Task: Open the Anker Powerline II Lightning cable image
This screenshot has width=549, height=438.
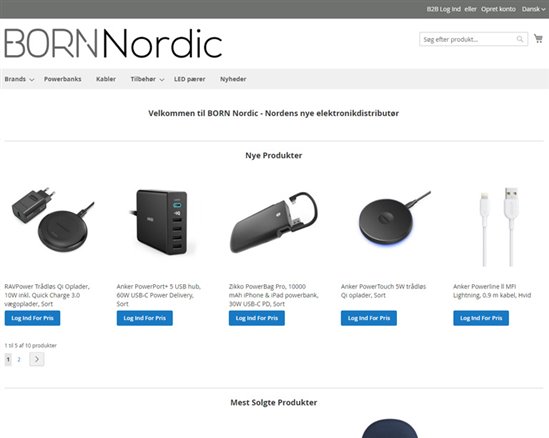Action: point(496,226)
